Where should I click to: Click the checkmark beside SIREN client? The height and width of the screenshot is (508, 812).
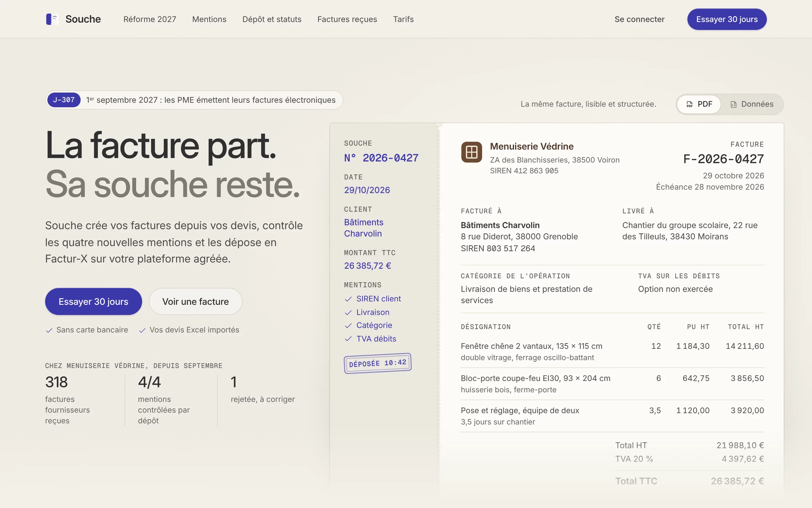[348, 299]
